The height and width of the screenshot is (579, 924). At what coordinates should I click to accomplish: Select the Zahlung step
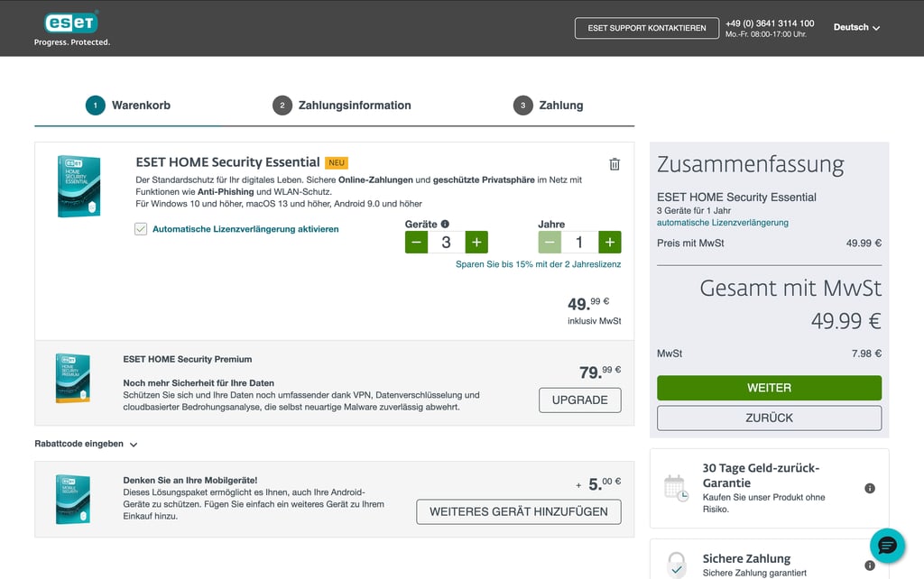548,106
